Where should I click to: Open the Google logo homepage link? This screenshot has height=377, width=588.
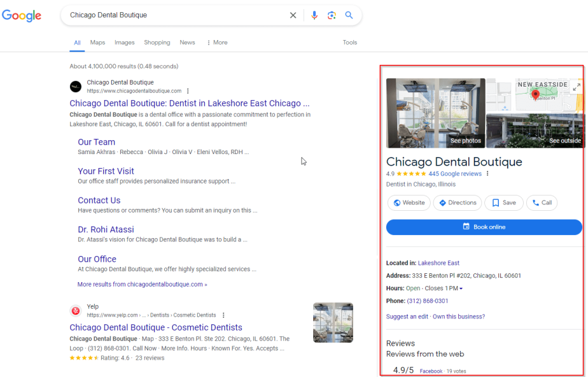tap(22, 15)
